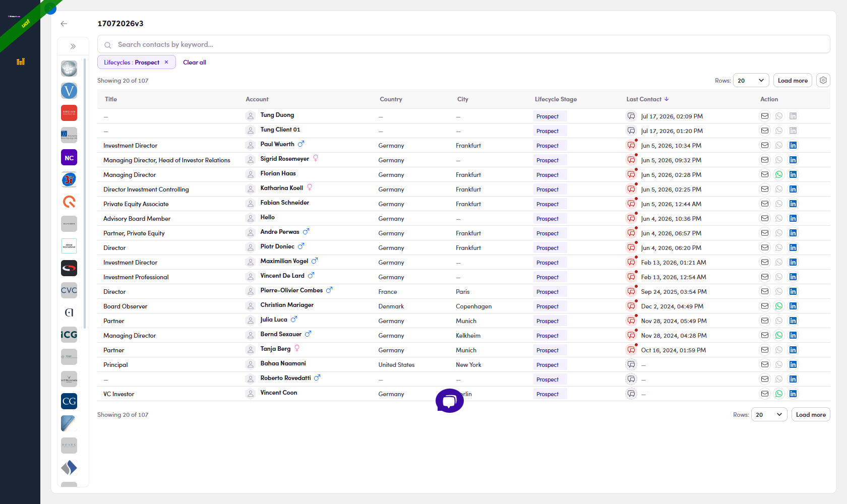
Task: Open WhatsApp for Vincent Coon
Action: [779, 394]
